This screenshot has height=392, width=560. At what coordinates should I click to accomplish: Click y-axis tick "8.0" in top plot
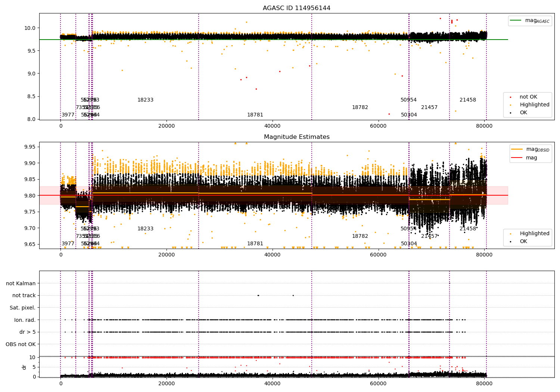click(31, 119)
